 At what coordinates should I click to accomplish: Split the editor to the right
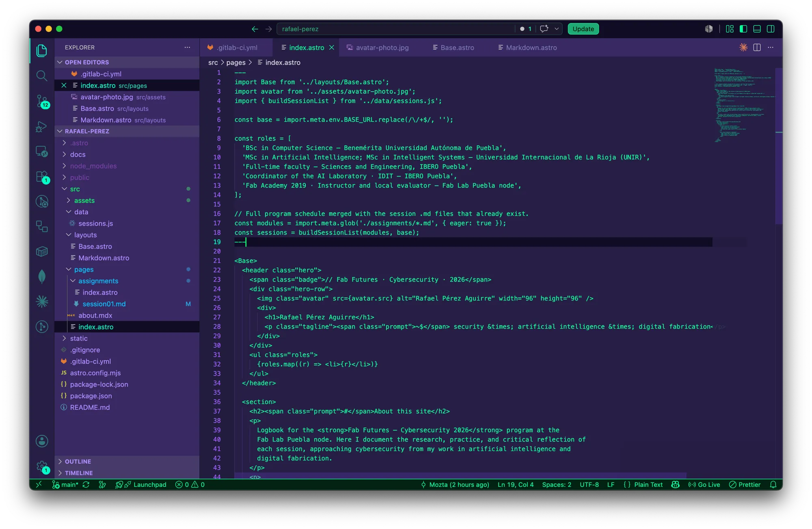coord(757,47)
